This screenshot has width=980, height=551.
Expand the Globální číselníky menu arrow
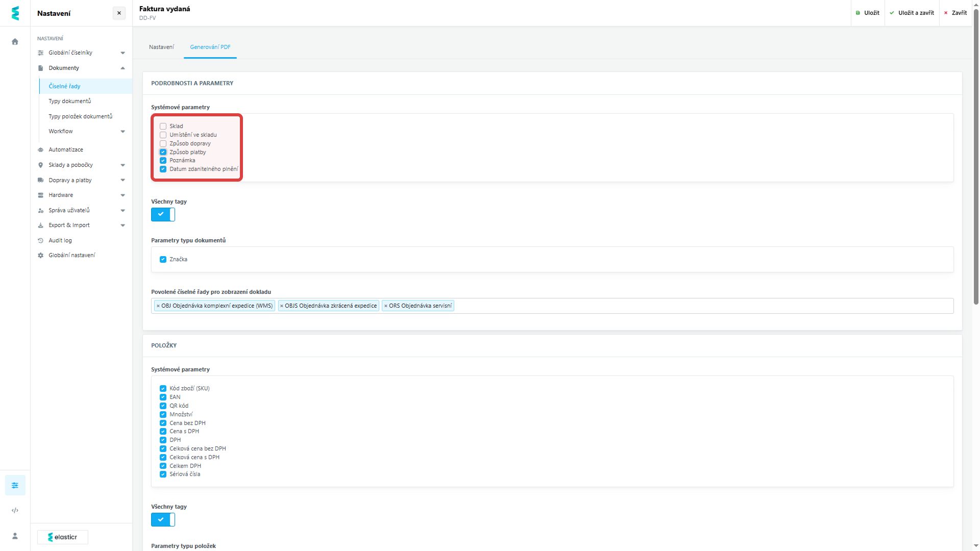tap(122, 53)
